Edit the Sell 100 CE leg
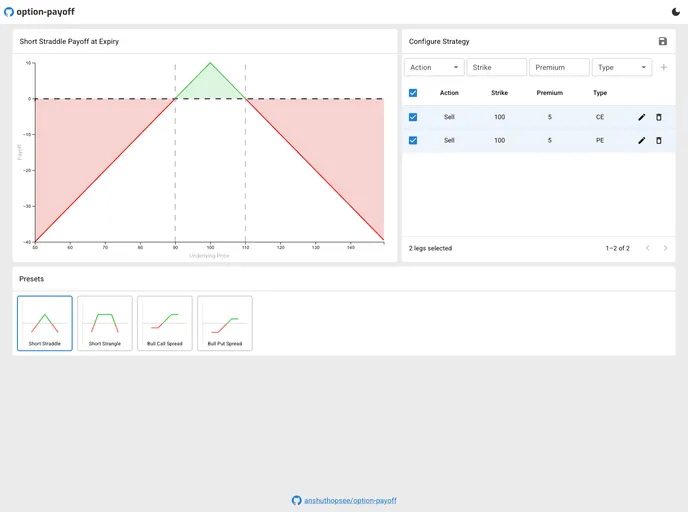Image resolution: width=688 pixels, height=512 pixels. pos(641,117)
